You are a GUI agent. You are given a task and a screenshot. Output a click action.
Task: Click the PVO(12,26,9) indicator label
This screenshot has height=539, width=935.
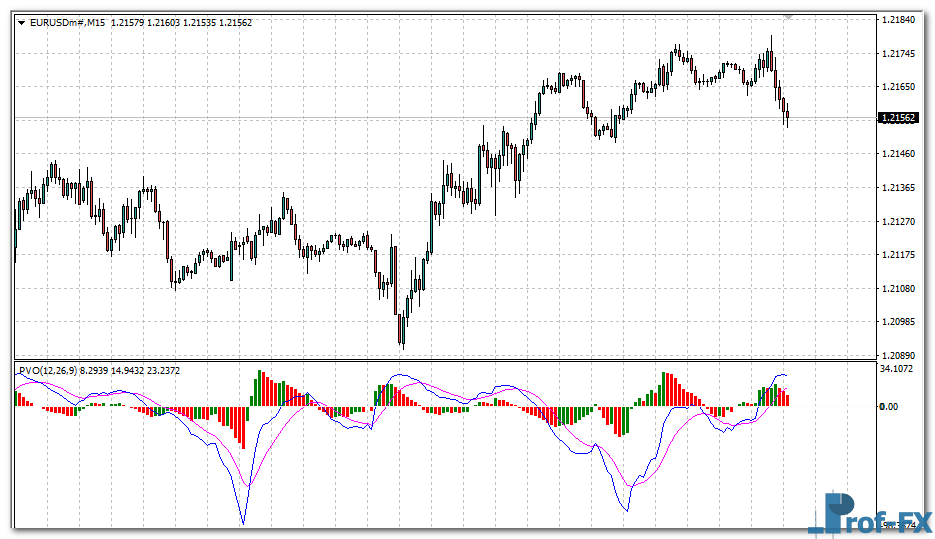click(46, 370)
